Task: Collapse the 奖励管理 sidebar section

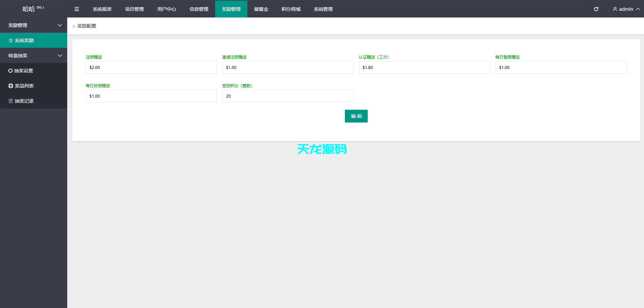Action: click(34, 25)
